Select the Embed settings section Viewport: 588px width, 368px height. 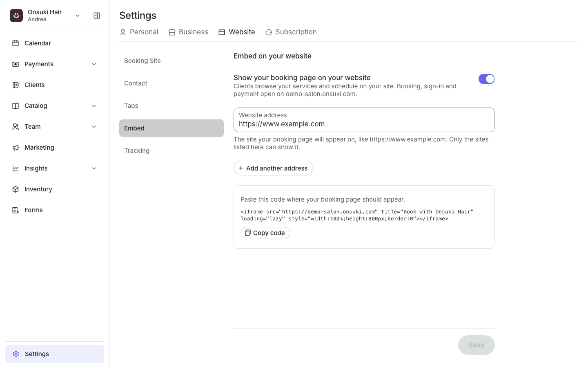171,128
